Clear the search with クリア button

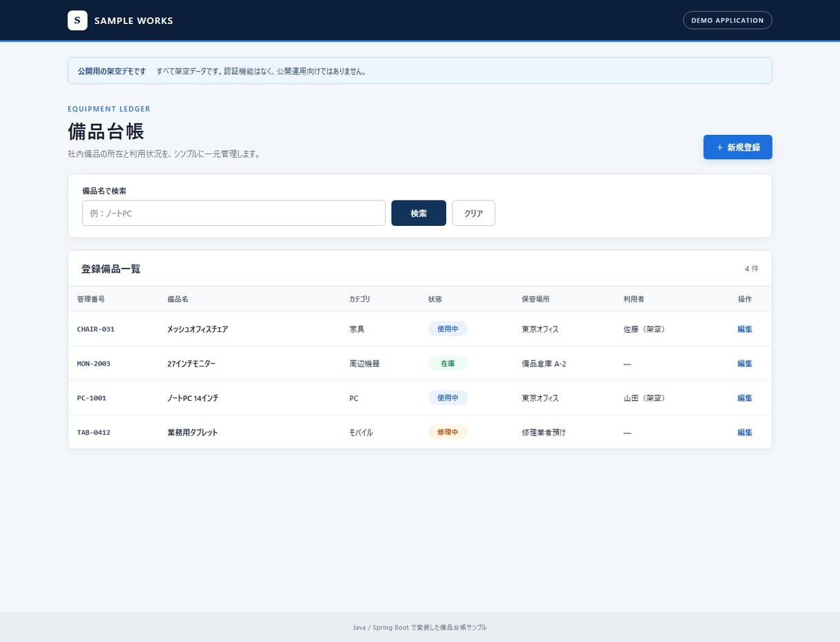click(474, 213)
